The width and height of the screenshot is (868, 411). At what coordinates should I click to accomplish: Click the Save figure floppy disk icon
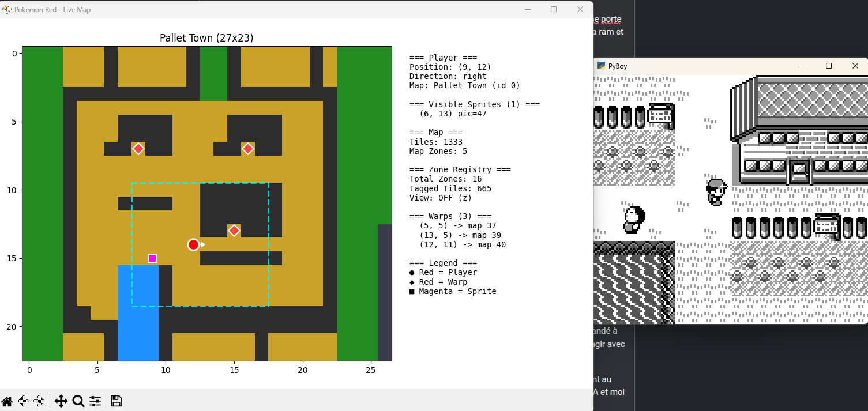[116, 401]
